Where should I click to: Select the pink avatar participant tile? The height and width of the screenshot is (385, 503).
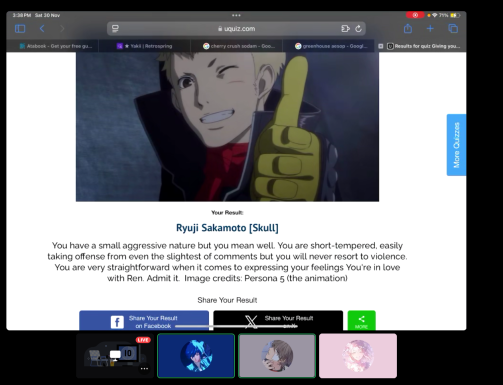click(358, 356)
